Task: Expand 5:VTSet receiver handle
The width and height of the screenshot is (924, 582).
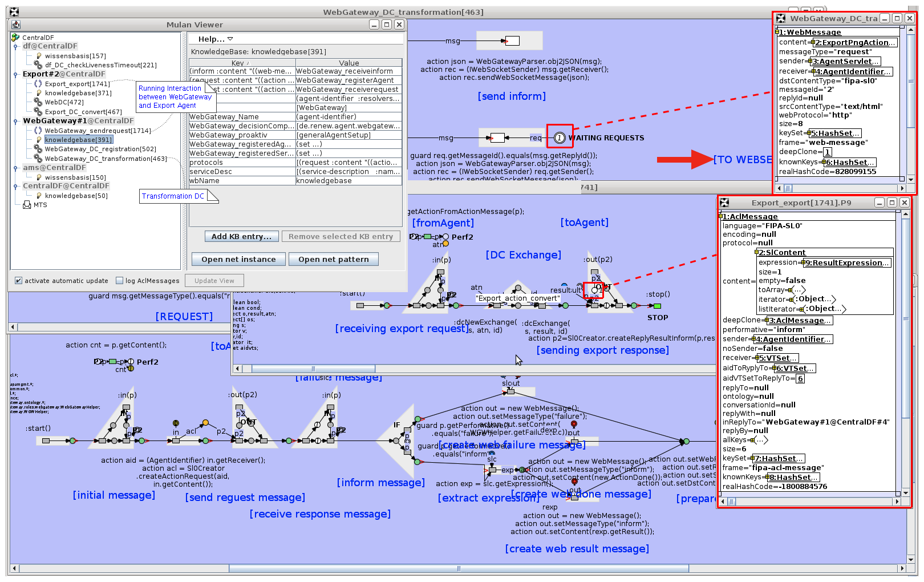Action: (756, 358)
